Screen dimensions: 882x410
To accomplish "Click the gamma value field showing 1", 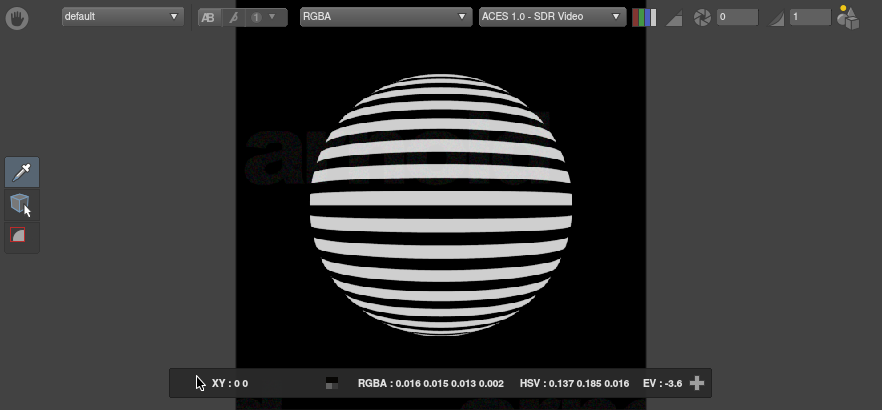I will (809, 18).
